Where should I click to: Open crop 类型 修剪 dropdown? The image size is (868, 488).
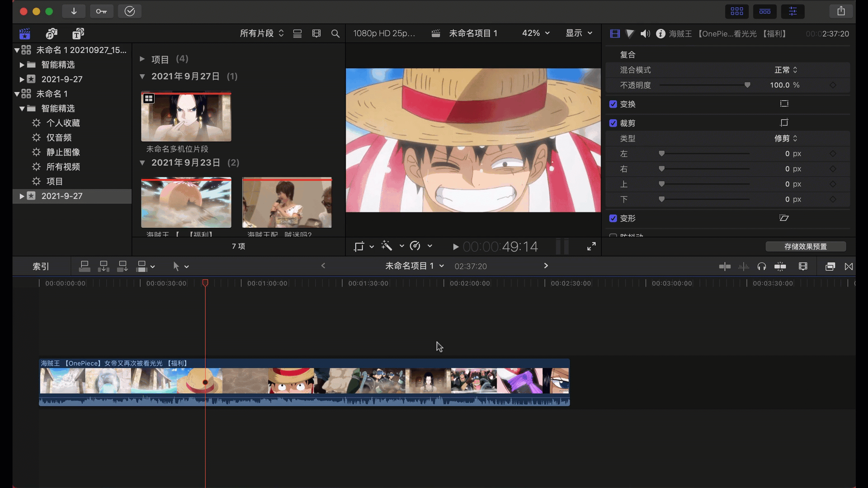coord(786,139)
